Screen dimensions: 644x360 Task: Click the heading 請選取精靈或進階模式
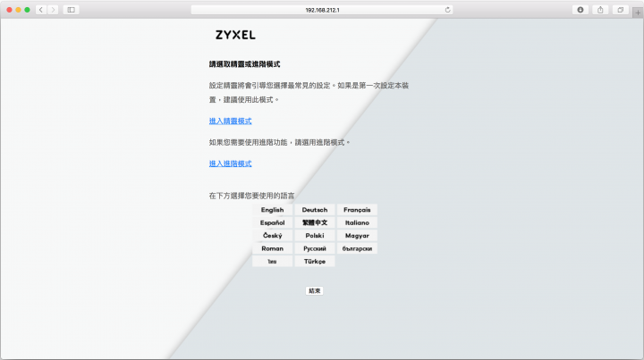(244, 64)
